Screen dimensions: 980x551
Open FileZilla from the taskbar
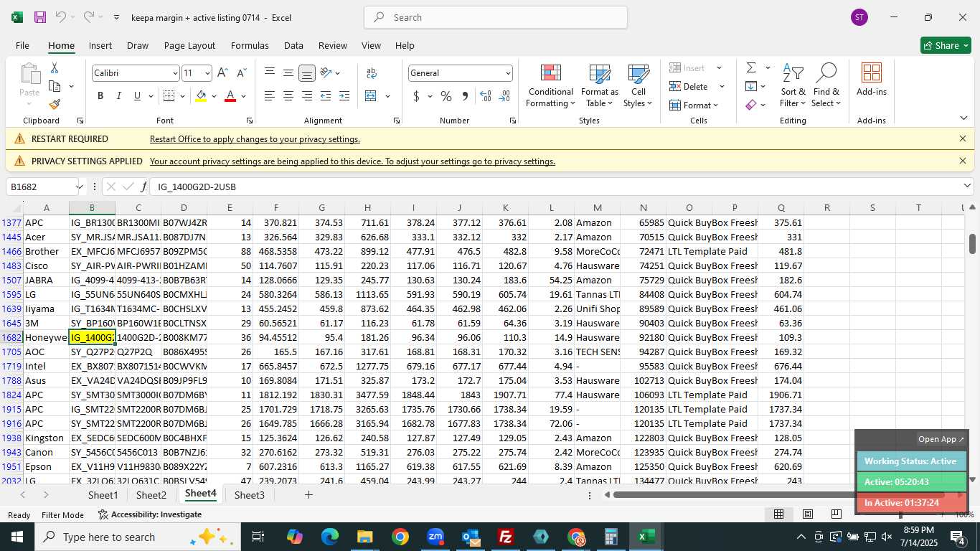point(506,537)
